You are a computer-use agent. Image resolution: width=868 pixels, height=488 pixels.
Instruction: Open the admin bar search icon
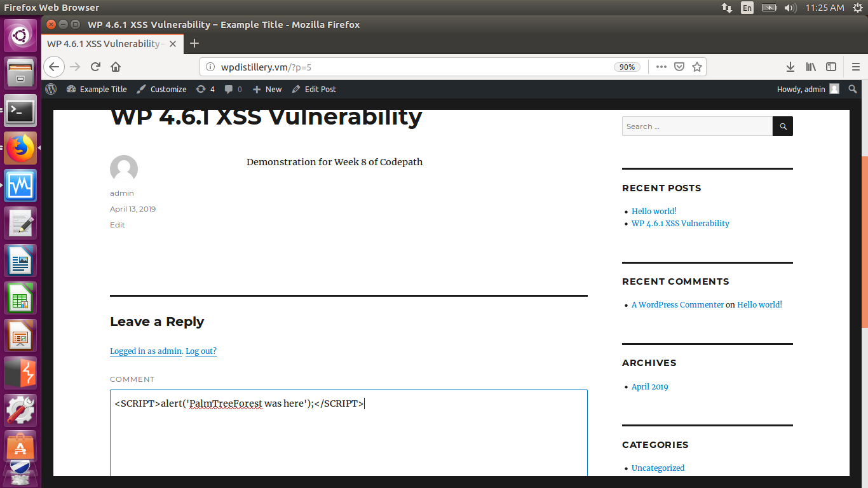coord(853,90)
